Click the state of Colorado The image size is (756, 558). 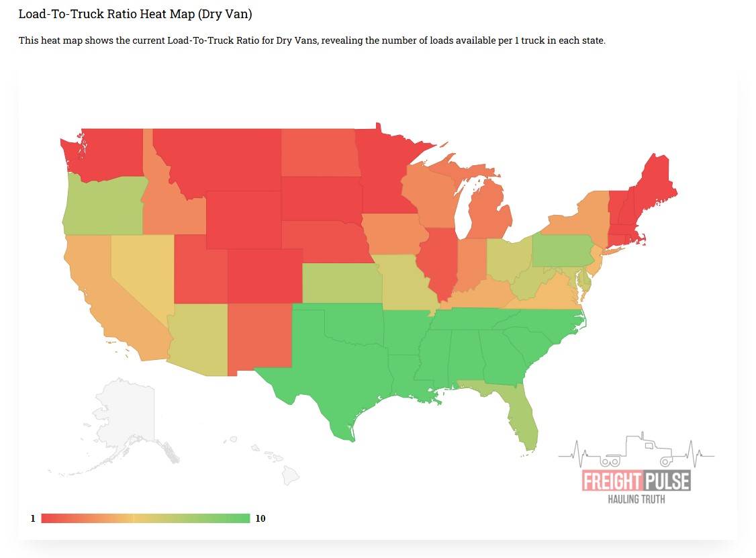tap(264, 275)
